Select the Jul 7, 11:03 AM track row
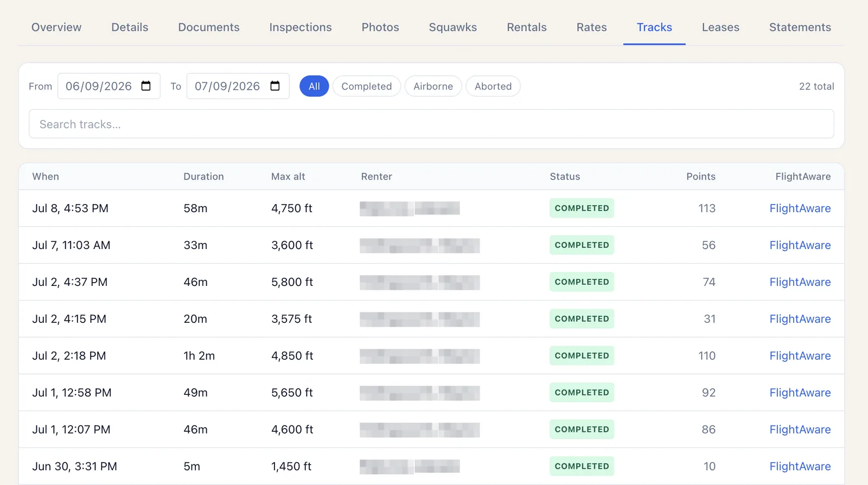 (431, 245)
